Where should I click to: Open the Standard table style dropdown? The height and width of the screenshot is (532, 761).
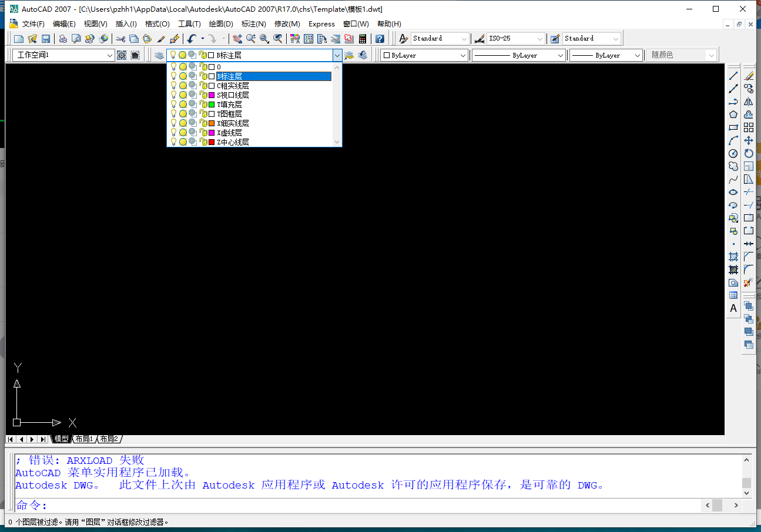point(592,39)
